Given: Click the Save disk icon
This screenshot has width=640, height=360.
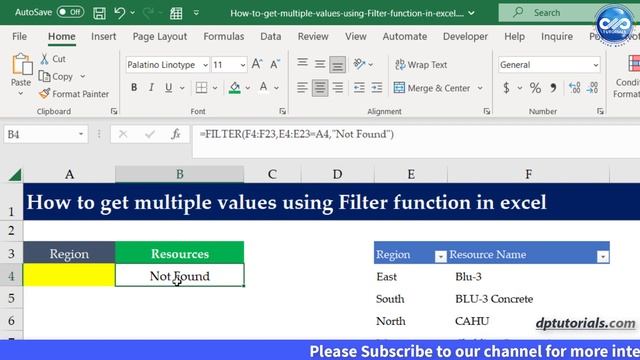Looking at the screenshot, I should pos(99,13).
